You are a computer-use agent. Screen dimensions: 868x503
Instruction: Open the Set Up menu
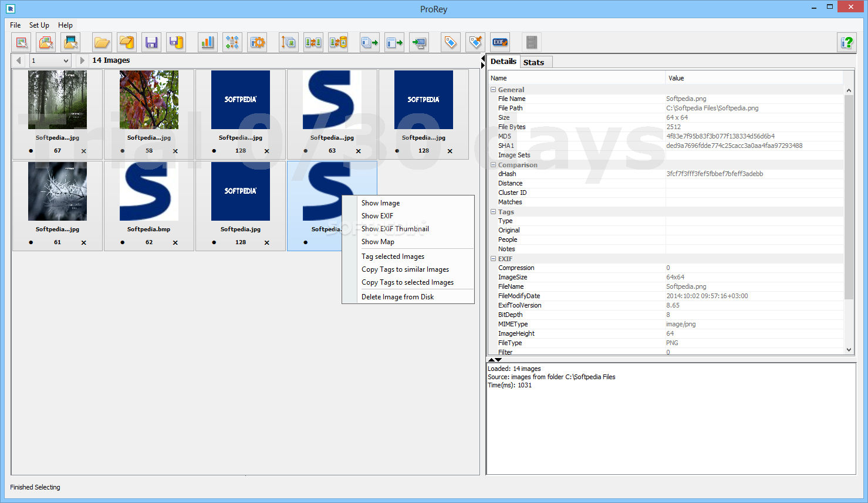coord(39,25)
